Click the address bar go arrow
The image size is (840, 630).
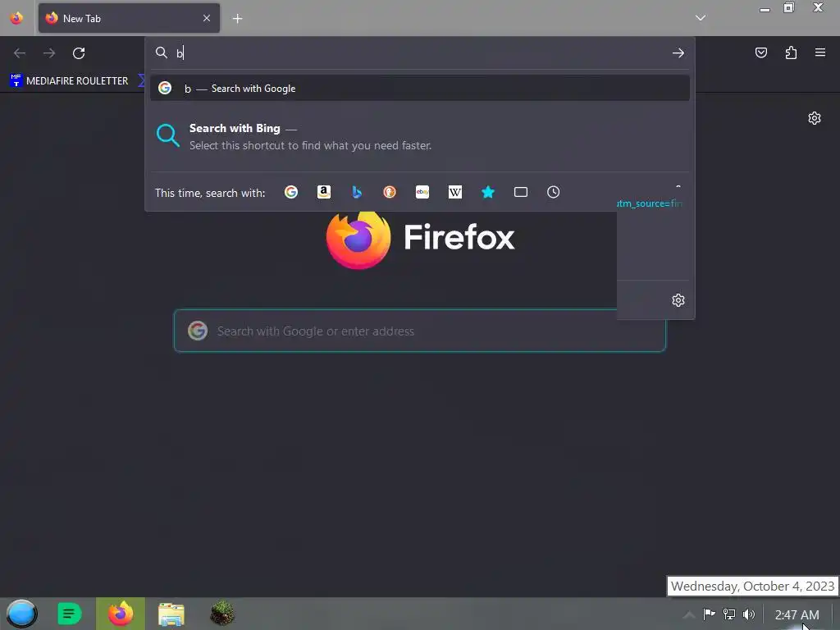(678, 53)
